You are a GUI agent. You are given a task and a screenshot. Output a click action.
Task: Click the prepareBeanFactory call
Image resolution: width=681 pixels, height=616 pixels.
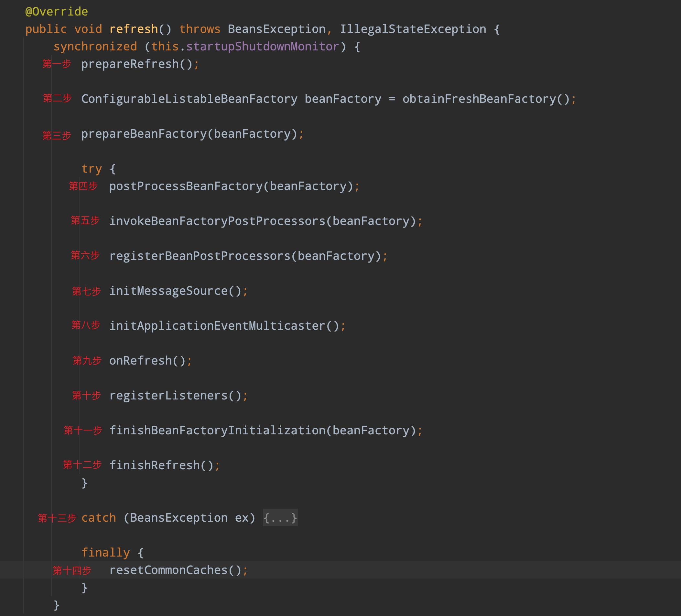(144, 134)
